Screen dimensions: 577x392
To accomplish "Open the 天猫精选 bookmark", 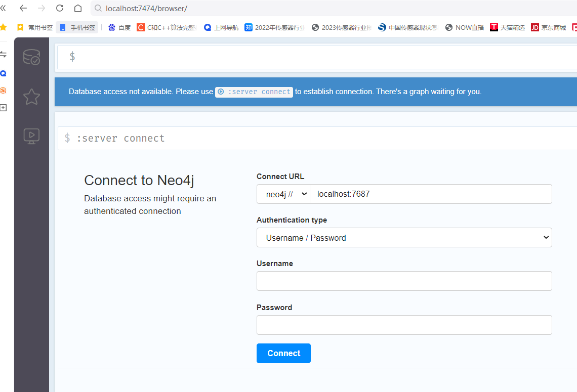I will click(x=508, y=28).
